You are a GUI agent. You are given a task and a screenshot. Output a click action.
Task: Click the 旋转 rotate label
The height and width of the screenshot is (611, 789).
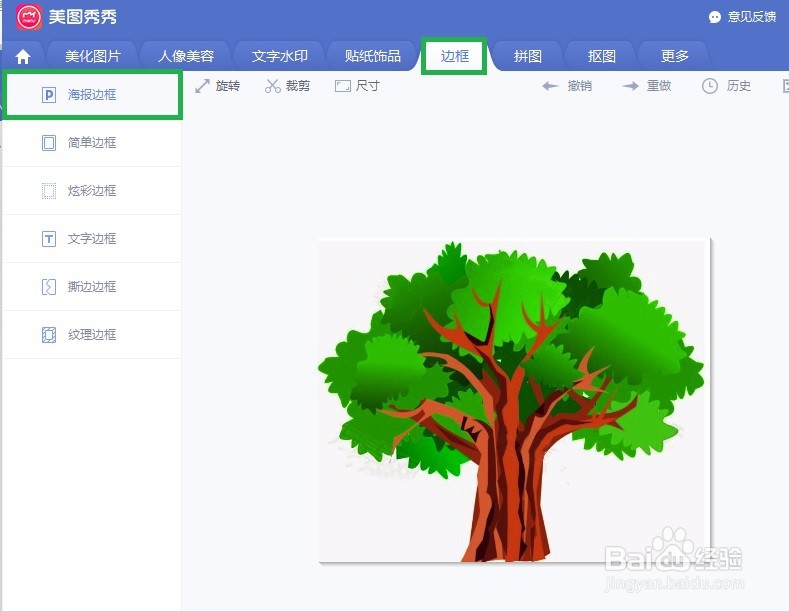point(227,86)
